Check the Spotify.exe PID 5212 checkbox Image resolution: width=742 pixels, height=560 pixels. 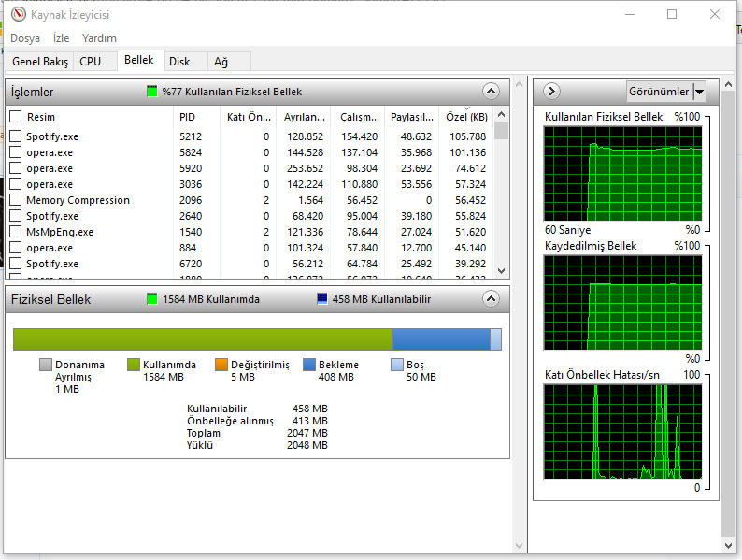[16, 136]
